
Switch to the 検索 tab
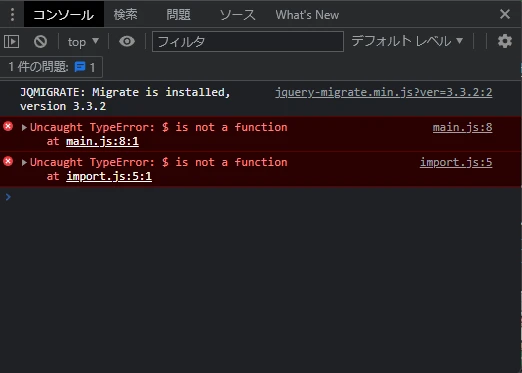(x=125, y=15)
